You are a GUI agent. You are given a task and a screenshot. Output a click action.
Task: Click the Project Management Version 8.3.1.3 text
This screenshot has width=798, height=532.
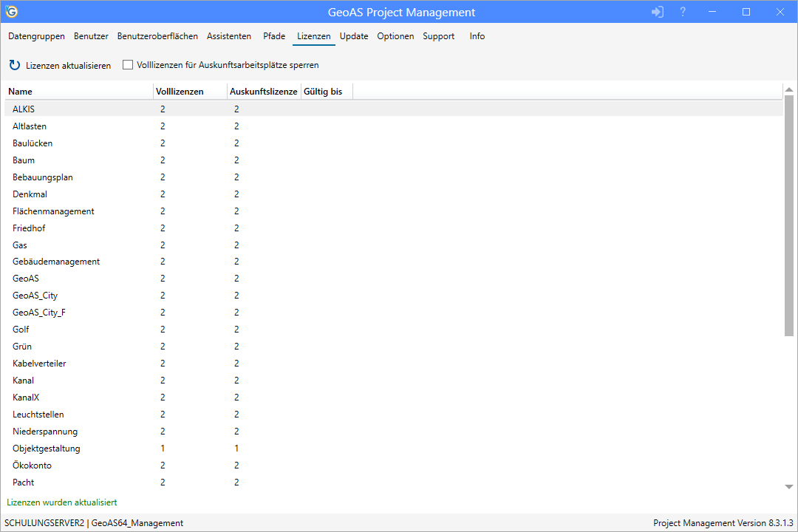click(x=723, y=523)
